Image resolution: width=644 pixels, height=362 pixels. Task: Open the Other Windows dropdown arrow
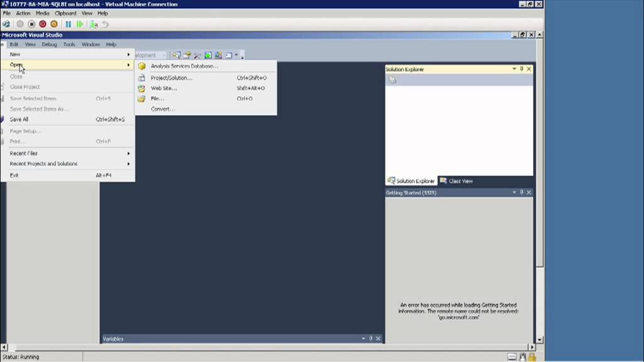point(236,55)
